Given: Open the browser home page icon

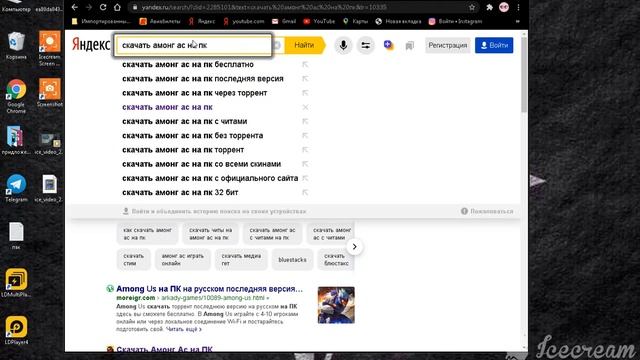Looking at the screenshot, I should click(117, 7).
